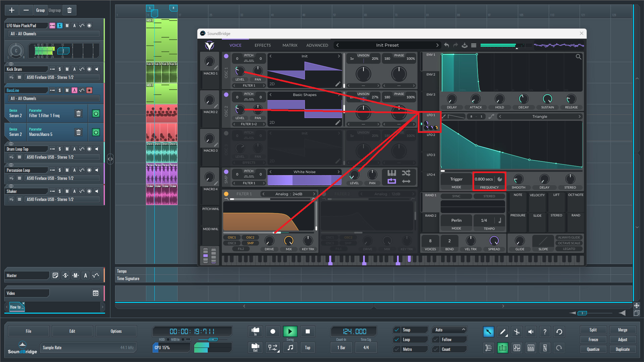Delete Filter 1 Freq automation with trash

[78, 113]
